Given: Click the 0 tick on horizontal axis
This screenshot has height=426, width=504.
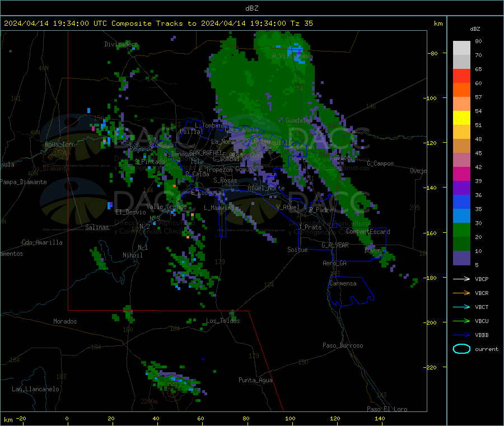Looking at the screenshot, I should [x=67, y=418].
